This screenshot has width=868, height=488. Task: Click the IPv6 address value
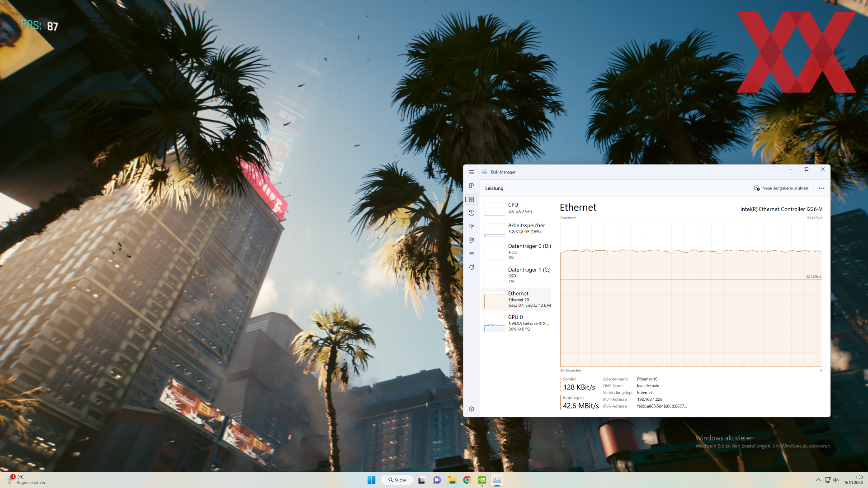tap(662, 406)
